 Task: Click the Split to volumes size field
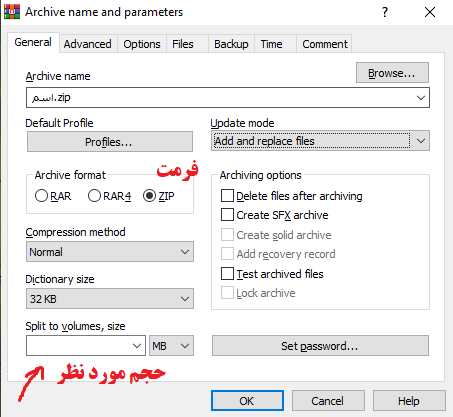(78, 346)
